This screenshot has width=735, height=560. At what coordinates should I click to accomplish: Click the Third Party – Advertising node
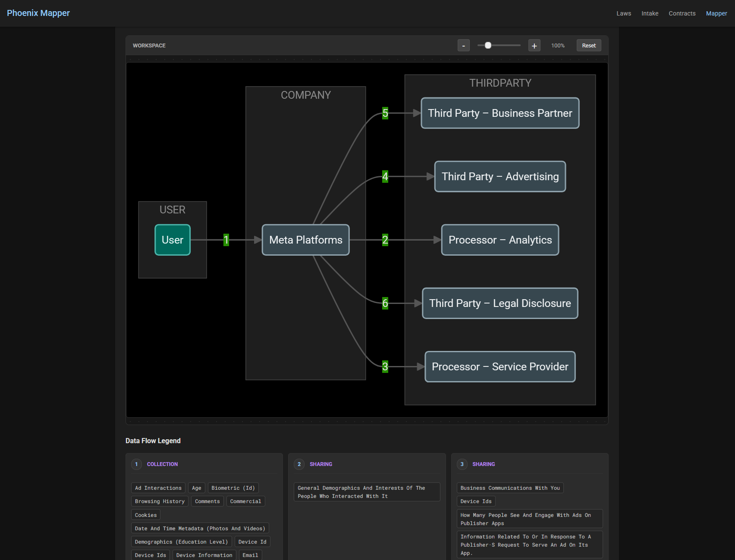(500, 177)
